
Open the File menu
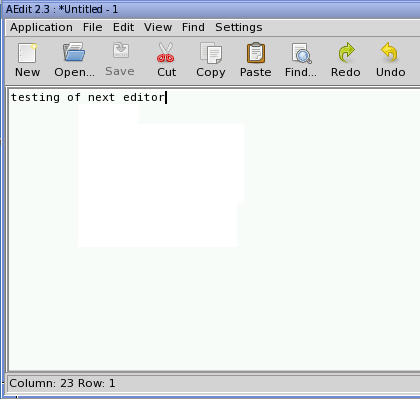92,27
